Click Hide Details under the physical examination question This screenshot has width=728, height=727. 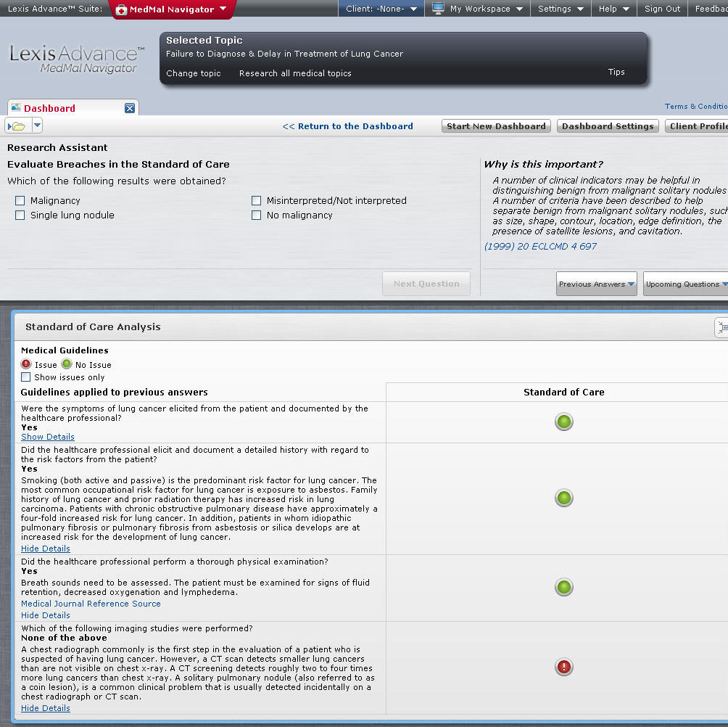[x=46, y=615]
